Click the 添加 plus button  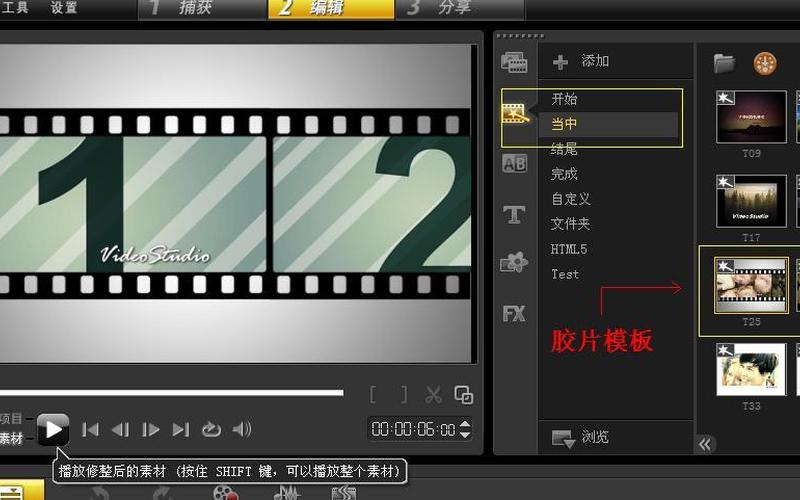(x=560, y=62)
